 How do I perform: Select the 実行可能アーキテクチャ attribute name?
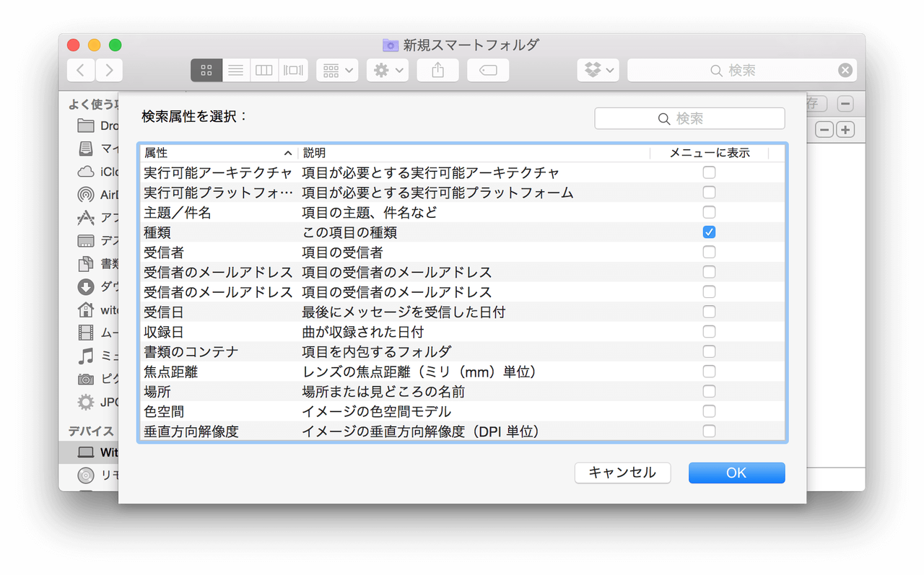tap(218, 173)
